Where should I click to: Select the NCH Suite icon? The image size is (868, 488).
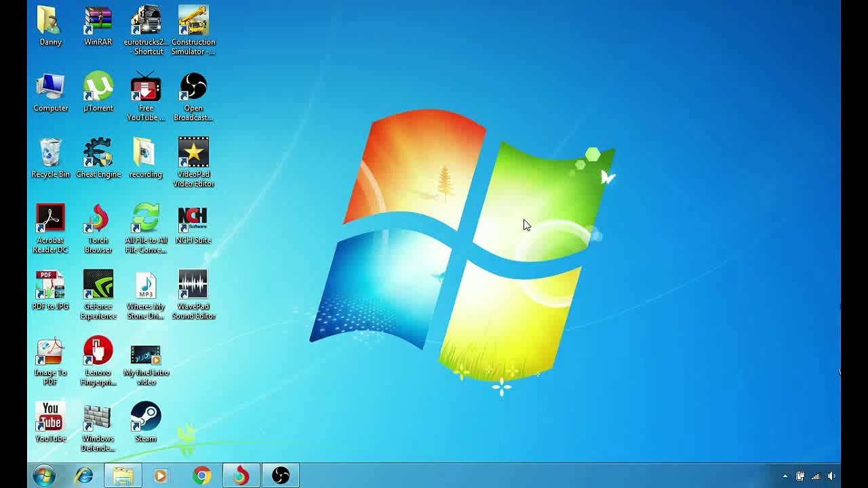193,218
